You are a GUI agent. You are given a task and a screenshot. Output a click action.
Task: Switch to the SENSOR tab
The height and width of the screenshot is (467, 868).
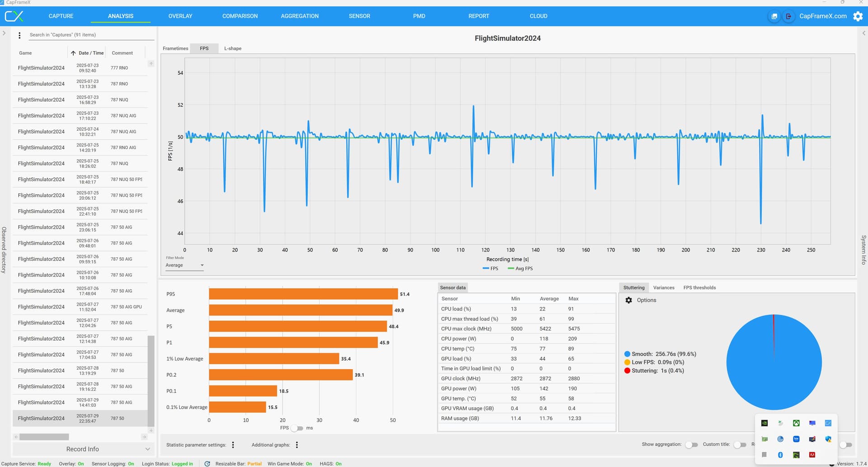coord(359,16)
